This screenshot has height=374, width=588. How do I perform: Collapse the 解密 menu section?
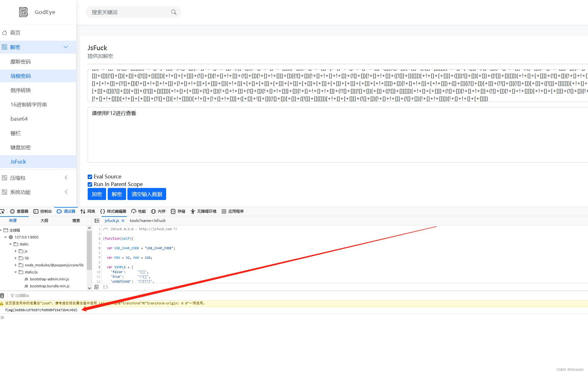pyautogui.click(x=66, y=47)
